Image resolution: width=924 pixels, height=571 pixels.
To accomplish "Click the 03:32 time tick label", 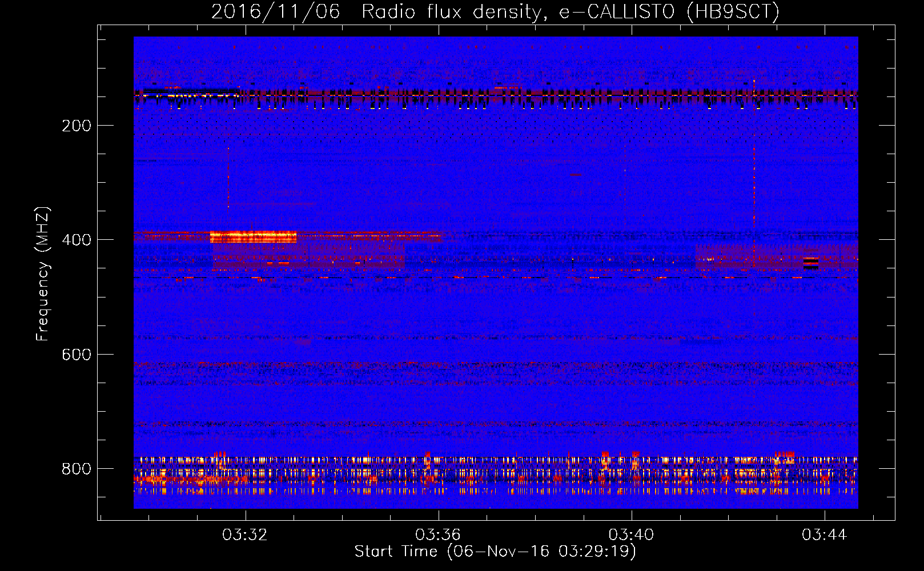I will 245,534.
